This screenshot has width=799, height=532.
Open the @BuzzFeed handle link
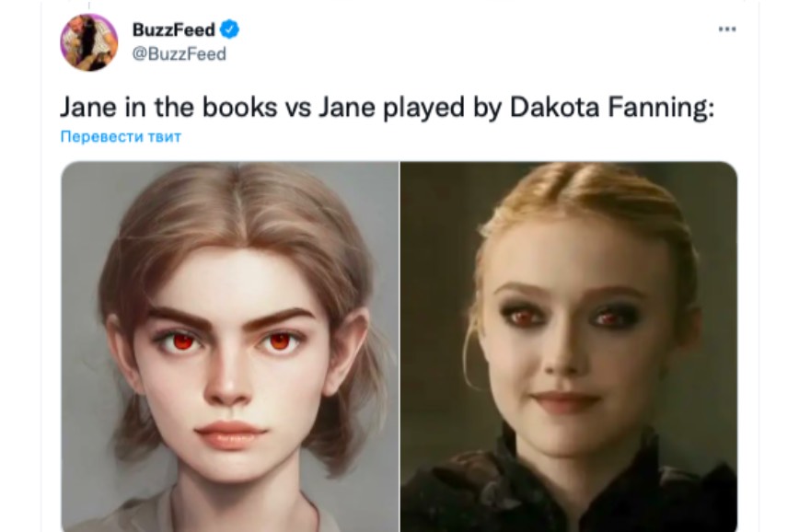(x=179, y=53)
